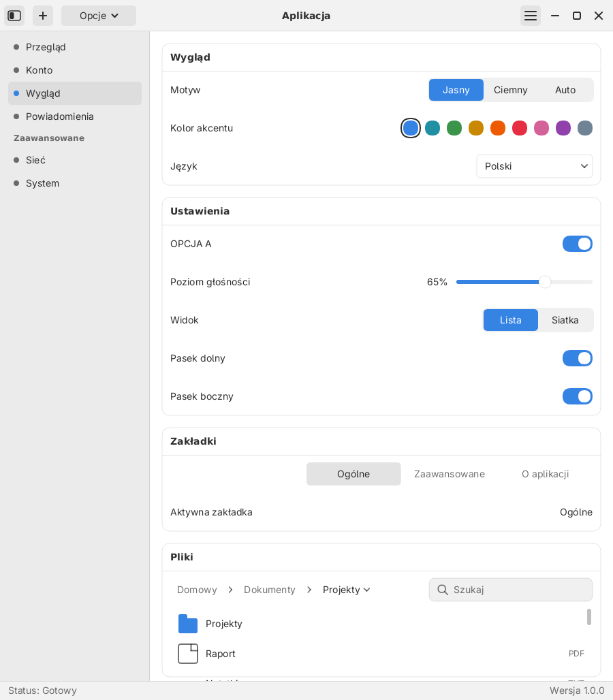Click the Szukaj search field
Viewport: 613px width, 700px height.
click(x=511, y=590)
